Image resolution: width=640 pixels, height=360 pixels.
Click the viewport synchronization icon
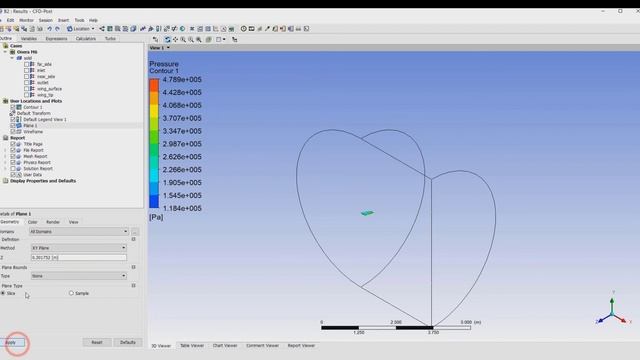pos(234,39)
